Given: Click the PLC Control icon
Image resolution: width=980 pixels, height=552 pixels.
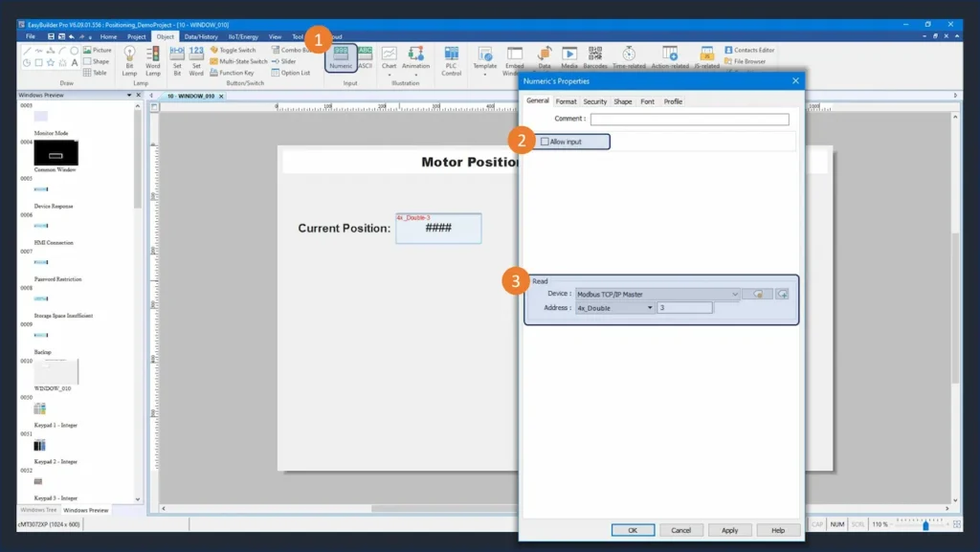Looking at the screenshot, I should (x=451, y=59).
